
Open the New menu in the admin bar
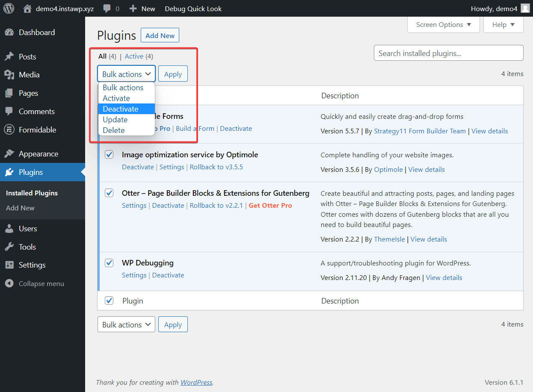[x=142, y=8]
